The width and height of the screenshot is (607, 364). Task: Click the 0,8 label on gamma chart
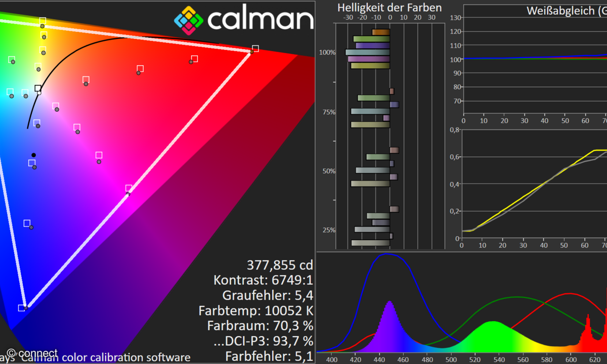pos(454,130)
